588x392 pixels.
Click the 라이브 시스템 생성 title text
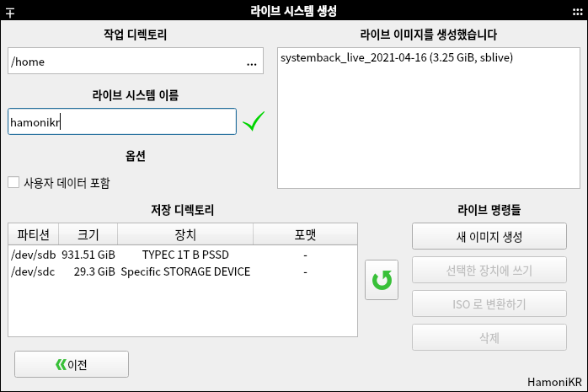(294, 10)
